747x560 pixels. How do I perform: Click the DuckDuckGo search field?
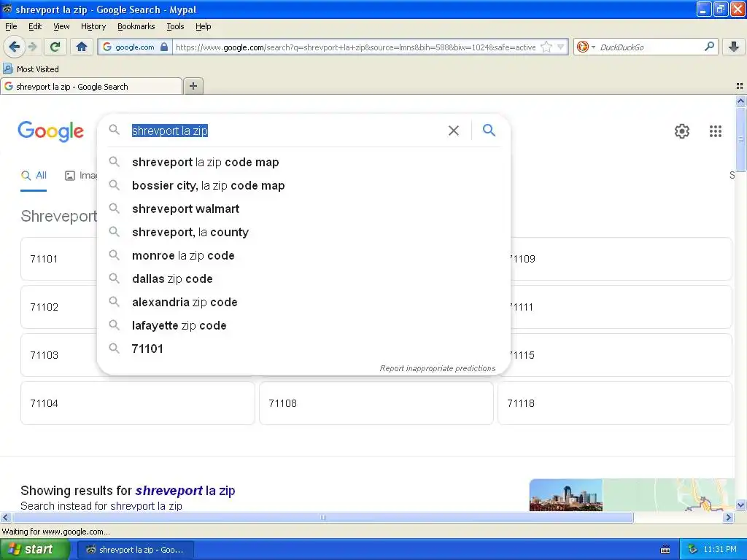650,47
